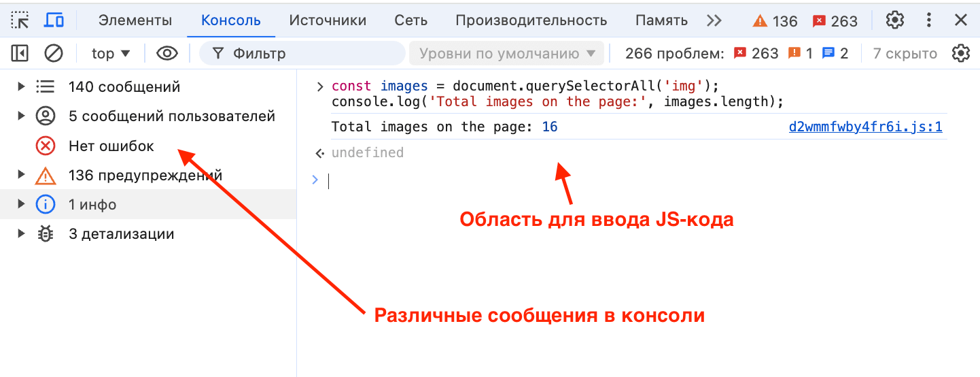Screen dimensions: 980x377
Task: Select the 140 сообщений item
Action: [x=124, y=86]
